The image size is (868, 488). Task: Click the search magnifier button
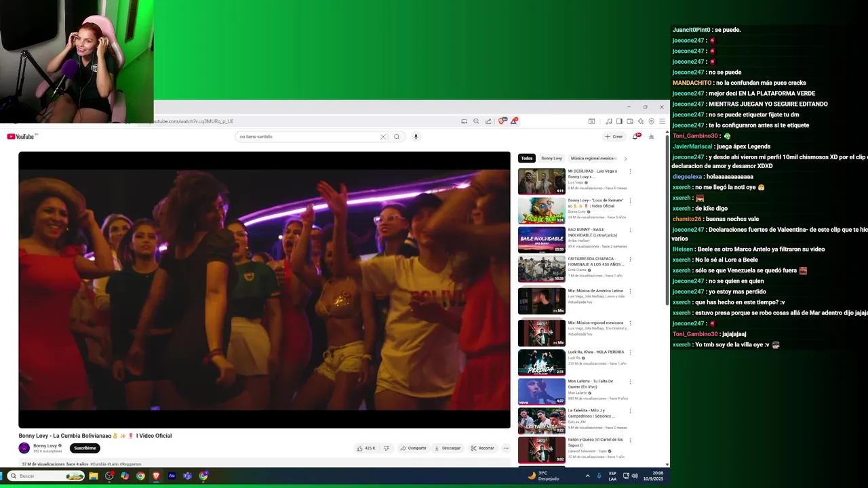point(397,136)
